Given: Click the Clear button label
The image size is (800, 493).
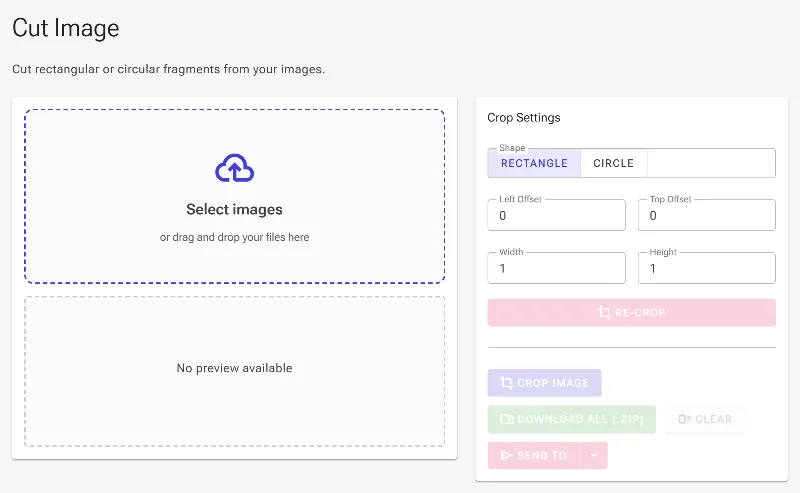Looking at the screenshot, I should tap(713, 419).
